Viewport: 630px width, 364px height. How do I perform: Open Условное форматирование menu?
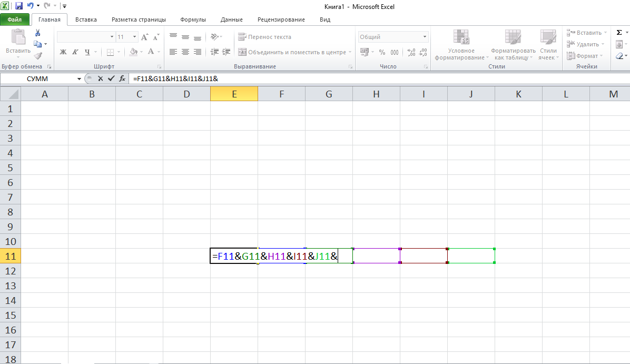pos(461,45)
